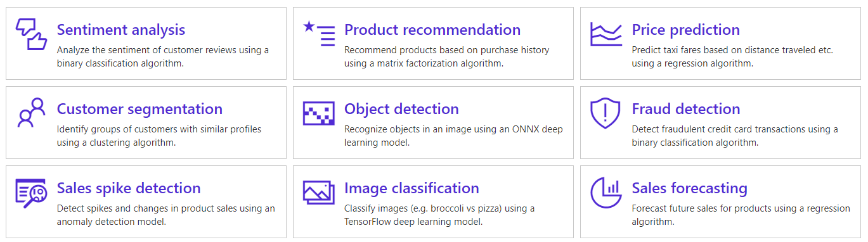Click the Customer segmentation people icon
This screenshot has height=242, width=868.
(x=31, y=113)
